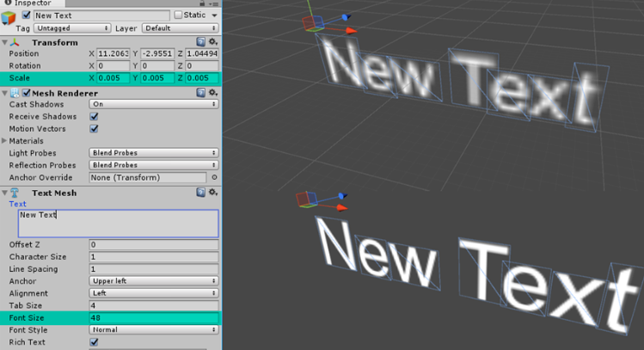Screen dimensions: 644x350
Task: Click the Rotation X field
Action: 113,65
